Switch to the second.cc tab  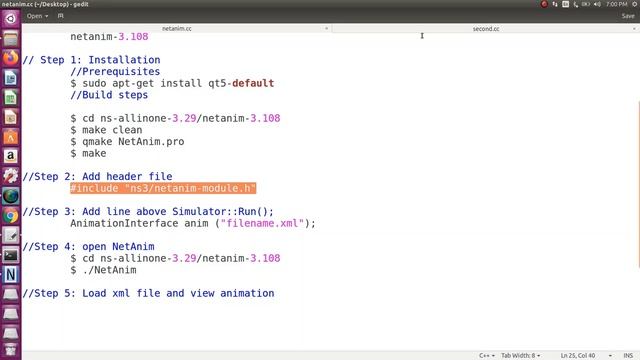pyautogui.click(x=486, y=29)
